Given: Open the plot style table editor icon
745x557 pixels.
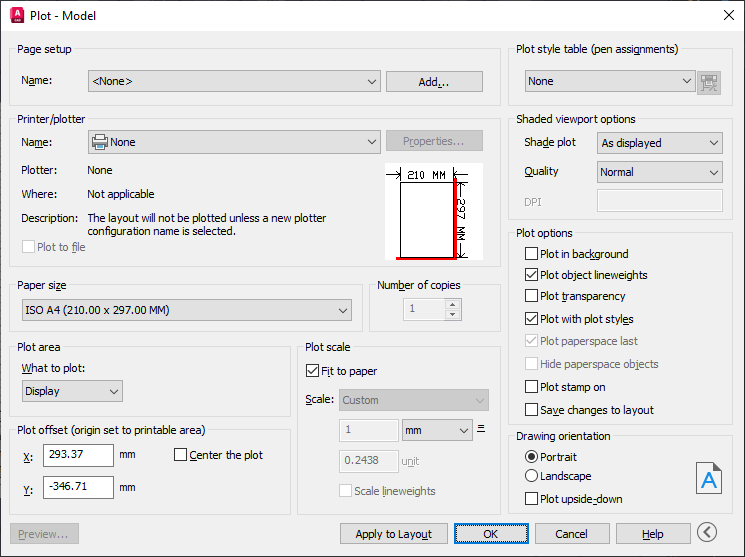Looking at the screenshot, I should pyautogui.click(x=709, y=82).
